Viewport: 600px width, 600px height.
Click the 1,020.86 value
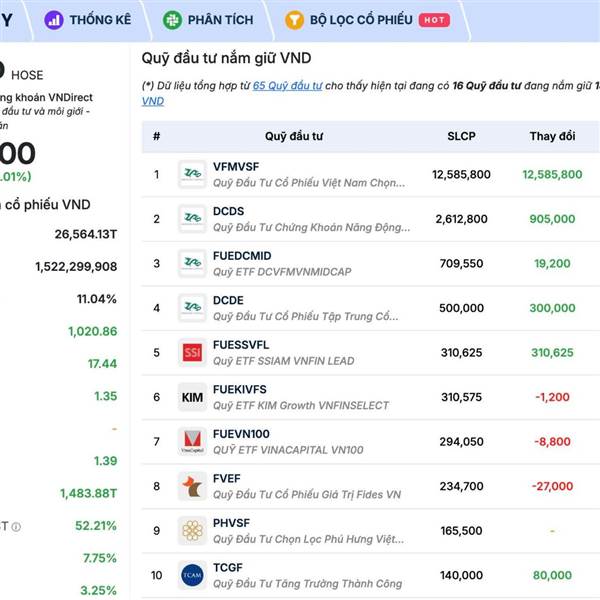tap(93, 331)
